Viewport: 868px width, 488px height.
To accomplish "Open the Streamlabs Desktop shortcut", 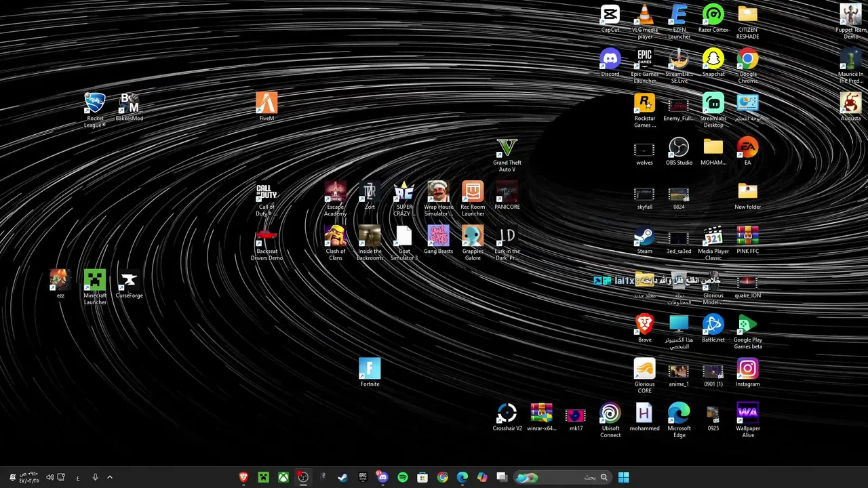I will coord(713,110).
